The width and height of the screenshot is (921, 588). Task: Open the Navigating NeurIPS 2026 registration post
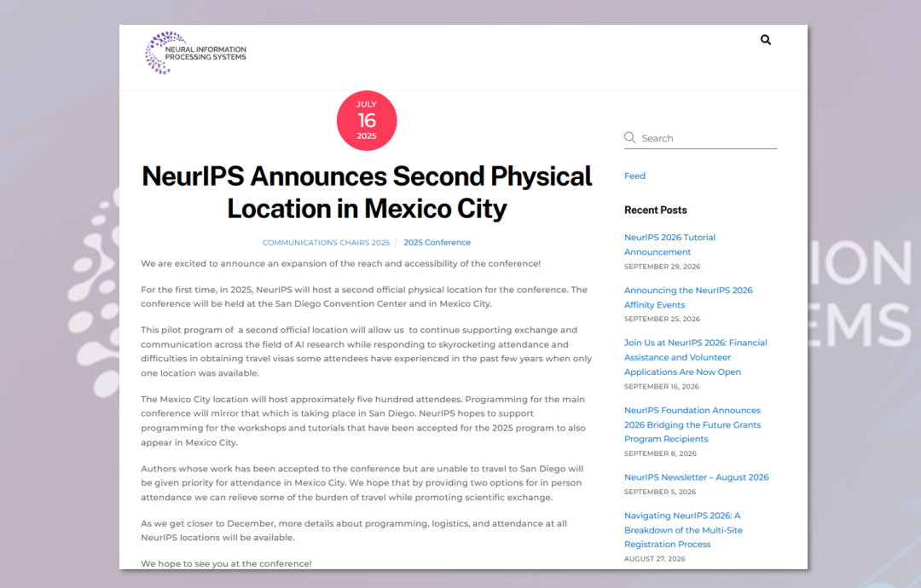pyautogui.click(x=683, y=530)
